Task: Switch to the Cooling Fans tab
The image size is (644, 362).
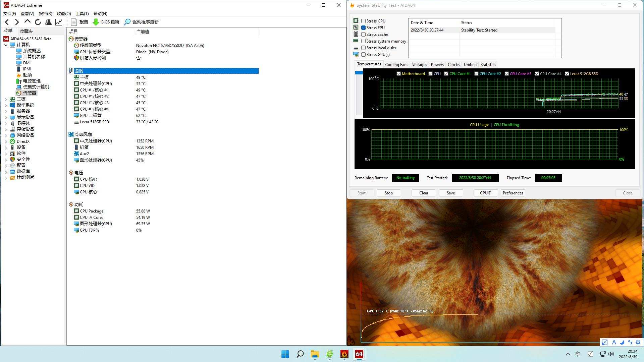Action: tap(396, 65)
